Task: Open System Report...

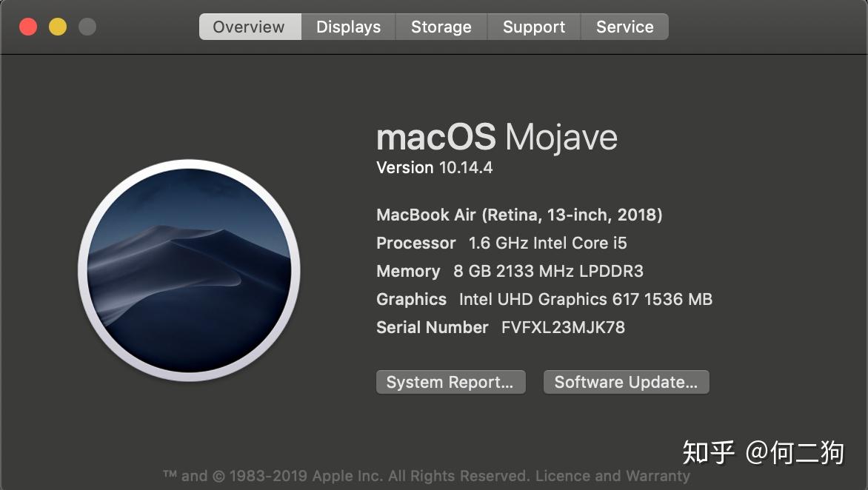Action: point(450,382)
